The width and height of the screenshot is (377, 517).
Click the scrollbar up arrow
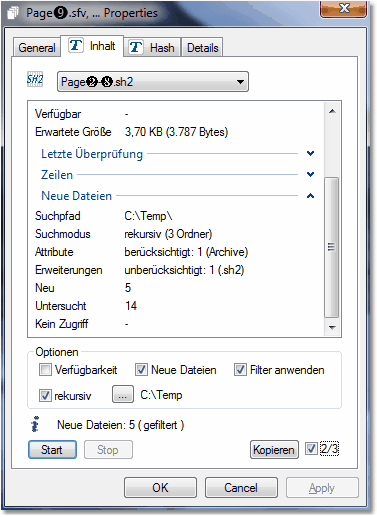pyautogui.click(x=332, y=111)
